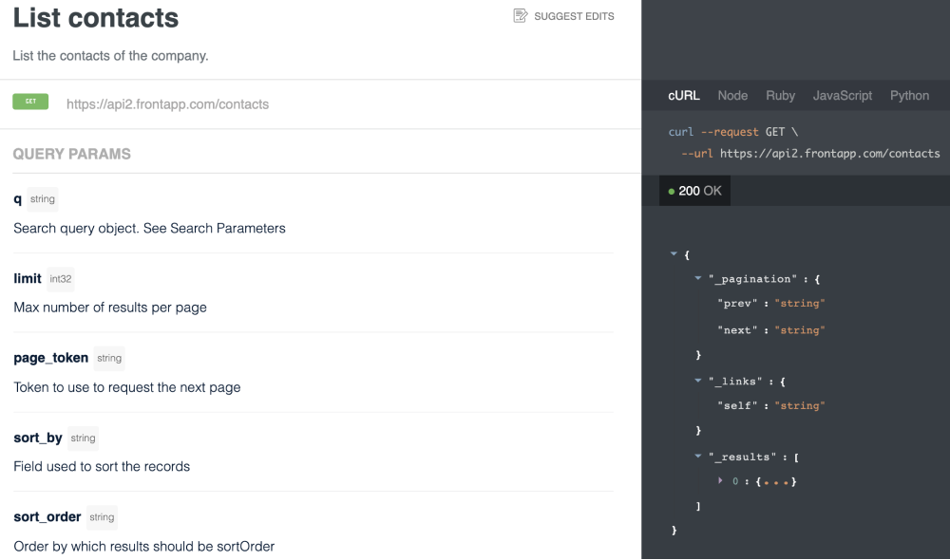Click the page_token parameter name
This screenshot has height=560, width=950.
[x=51, y=358]
